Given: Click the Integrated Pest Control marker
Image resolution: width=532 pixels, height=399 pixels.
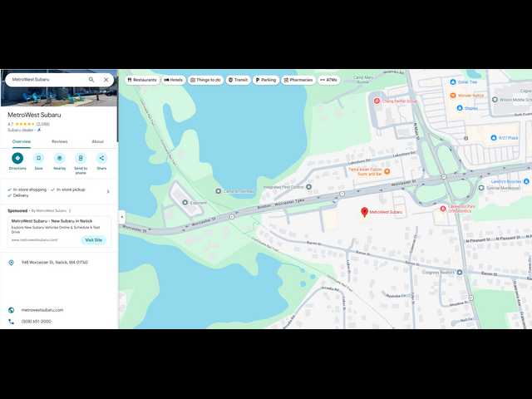Looking at the screenshot, I should (308, 187).
